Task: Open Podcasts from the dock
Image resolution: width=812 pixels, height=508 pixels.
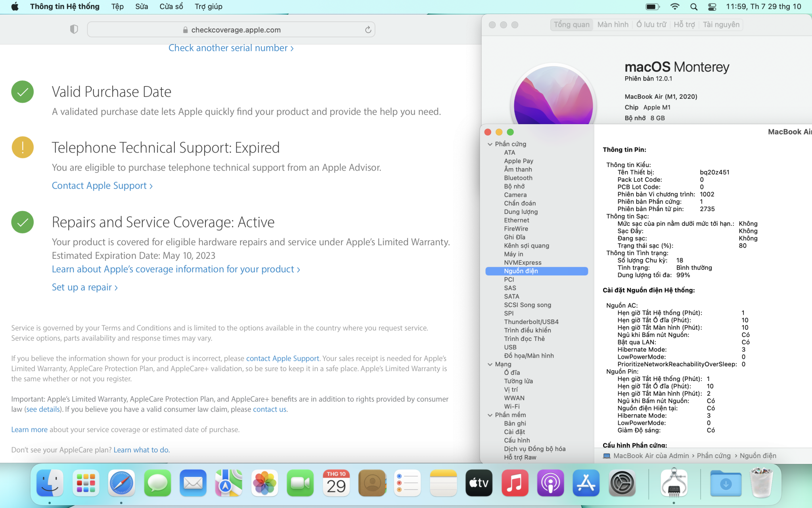Action: pos(550,483)
